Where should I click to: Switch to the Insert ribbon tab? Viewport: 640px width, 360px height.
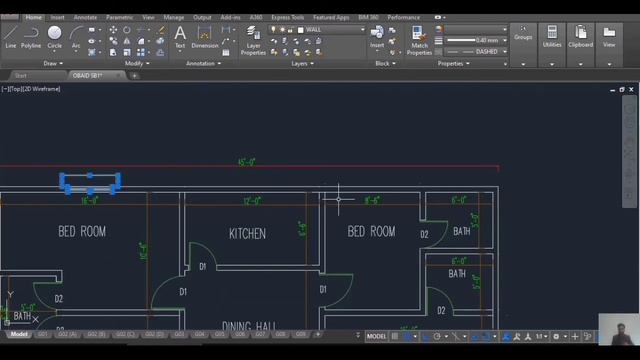click(x=58, y=18)
